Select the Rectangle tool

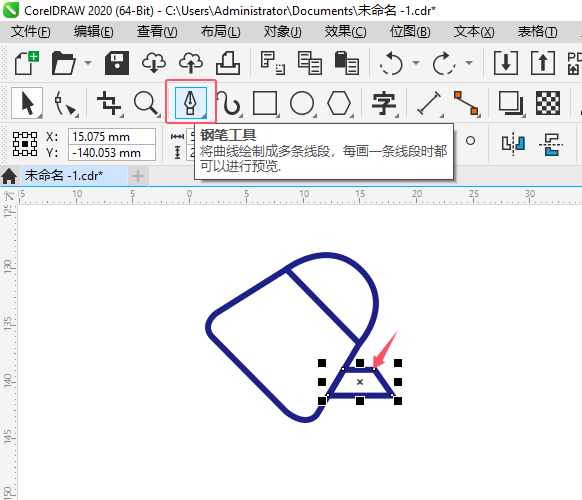(x=265, y=103)
